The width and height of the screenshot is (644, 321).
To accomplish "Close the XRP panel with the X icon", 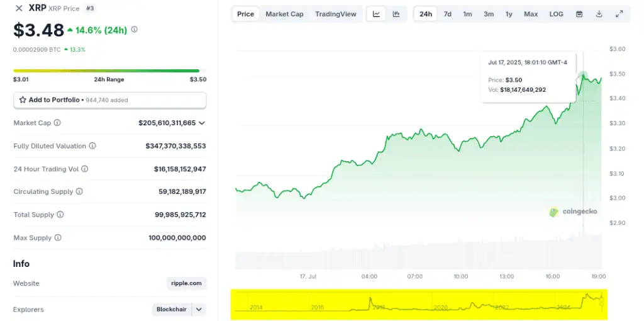I will point(18,8).
